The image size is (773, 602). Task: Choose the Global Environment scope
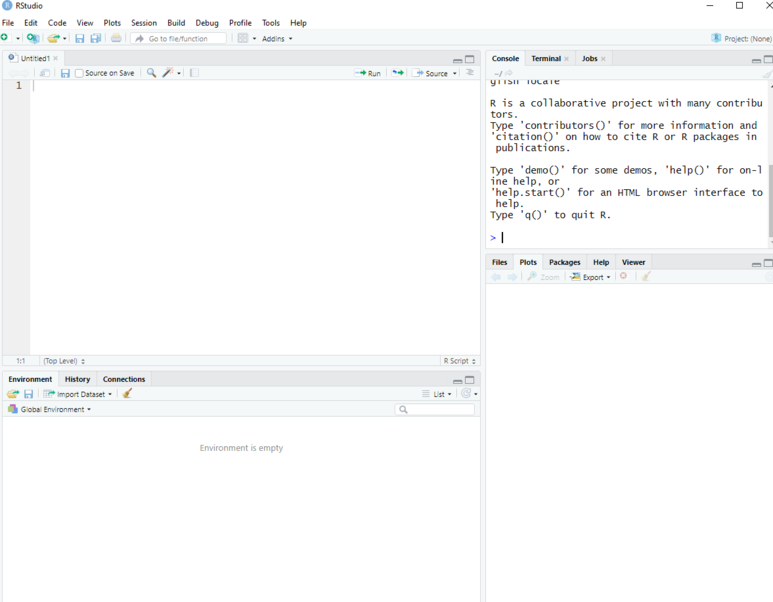(x=49, y=409)
